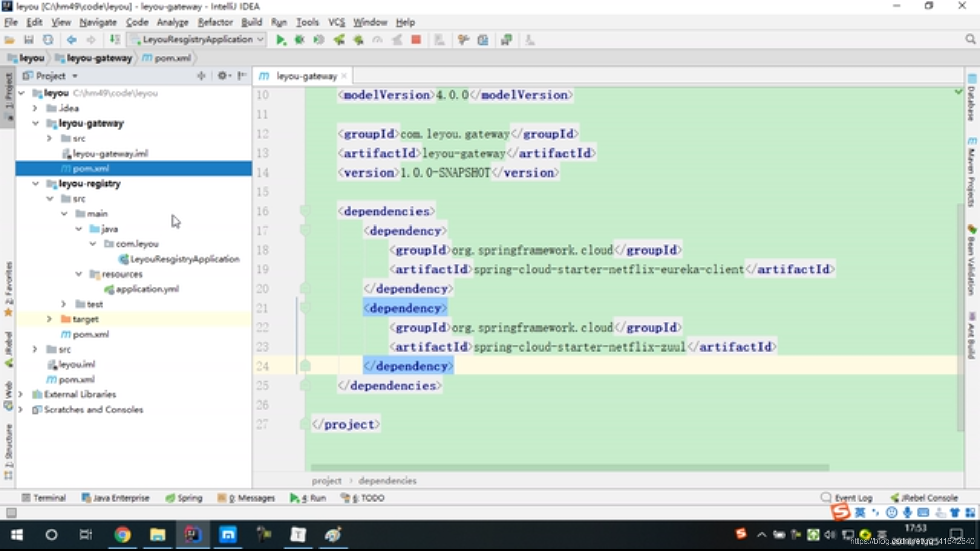980x551 pixels.
Task: Open the Favorites side tab
Action: click(x=8, y=288)
